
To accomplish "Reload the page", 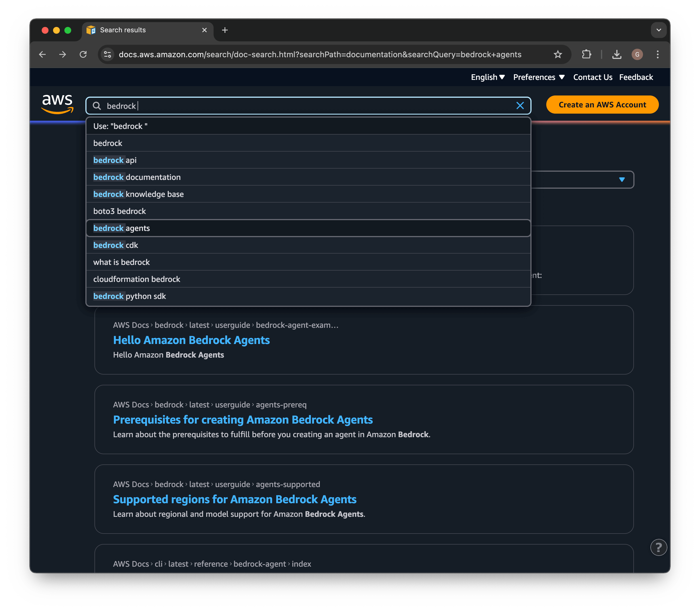I will click(83, 54).
